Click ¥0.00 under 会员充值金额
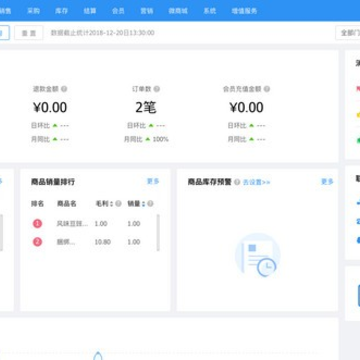 247,107
